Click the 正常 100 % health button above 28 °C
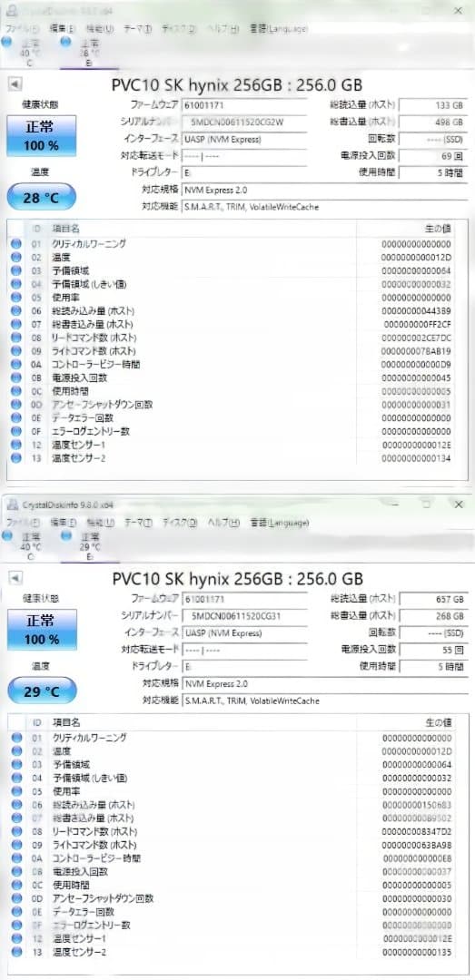 pyautogui.click(x=41, y=135)
